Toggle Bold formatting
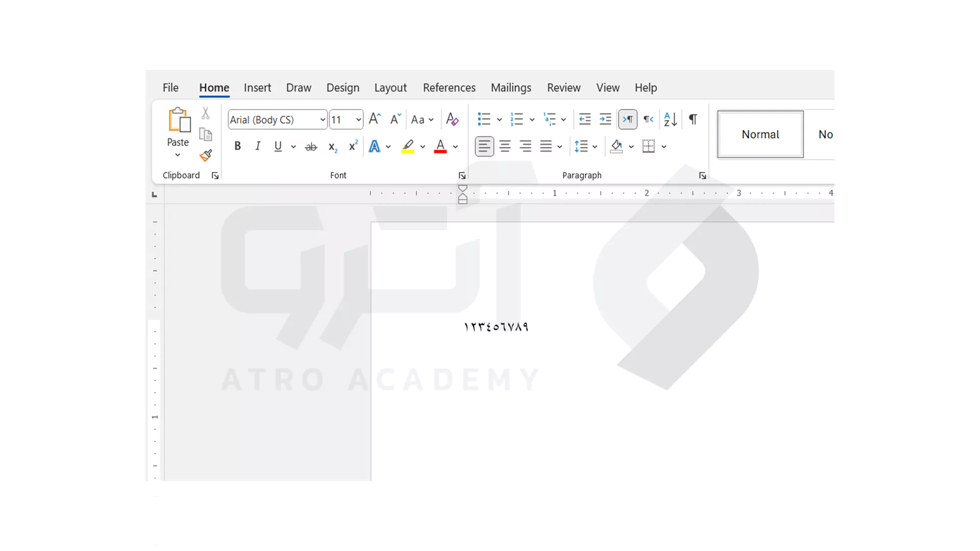Viewport: 980px width, 551px height. point(237,146)
